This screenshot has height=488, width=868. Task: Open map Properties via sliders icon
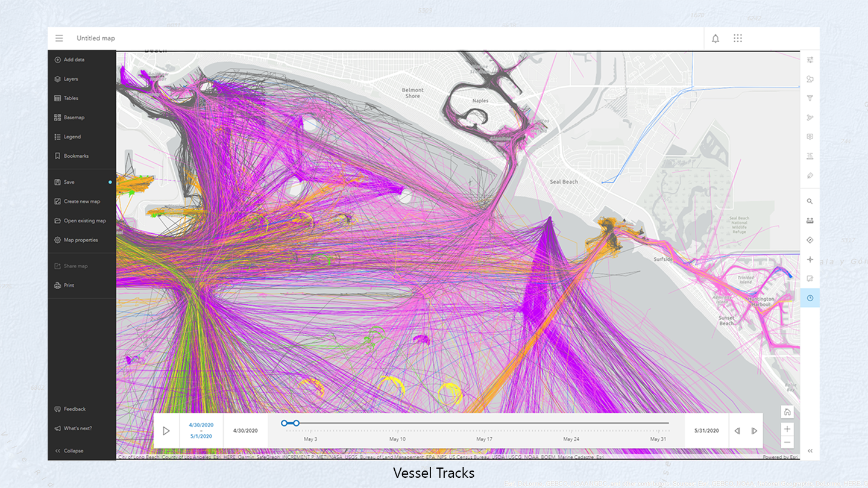coord(810,60)
